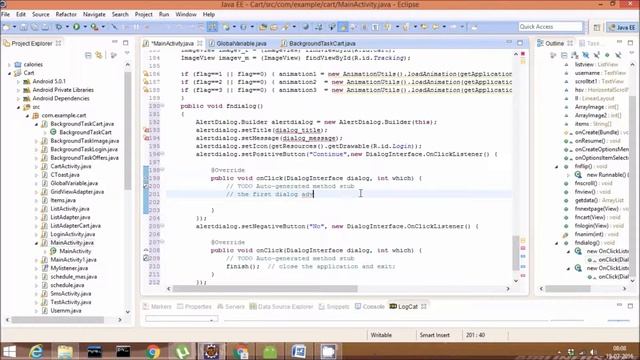Viewport: 640px width, 360px height.
Task: Open the green Android app on taskbar
Action: click(x=270, y=351)
